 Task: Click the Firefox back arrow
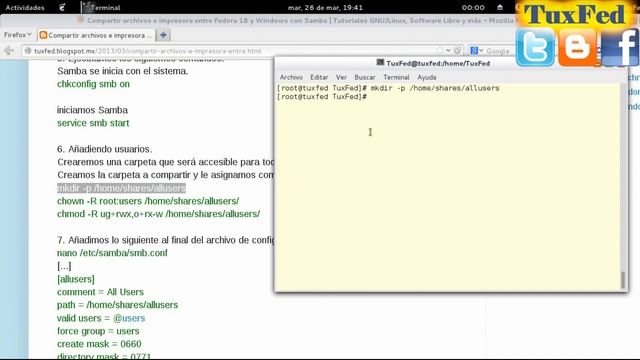[9, 51]
